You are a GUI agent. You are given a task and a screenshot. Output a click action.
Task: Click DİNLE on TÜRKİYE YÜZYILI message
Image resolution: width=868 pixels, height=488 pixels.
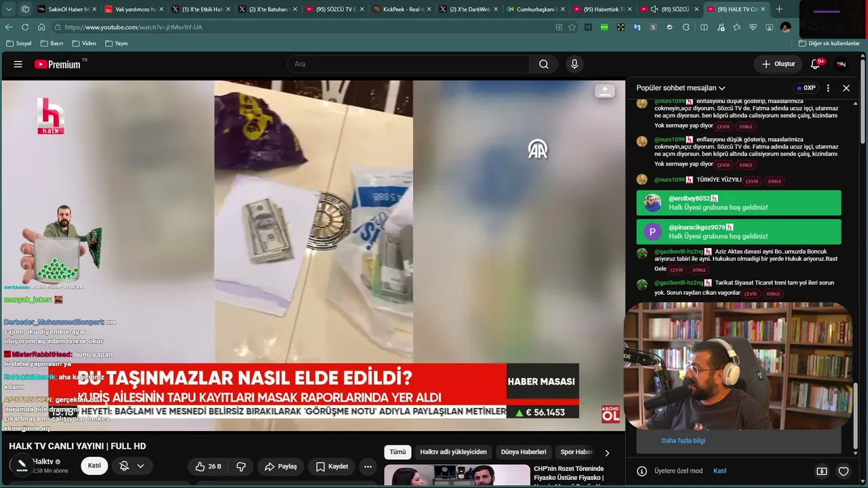pyautogui.click(x=774, y=182)
